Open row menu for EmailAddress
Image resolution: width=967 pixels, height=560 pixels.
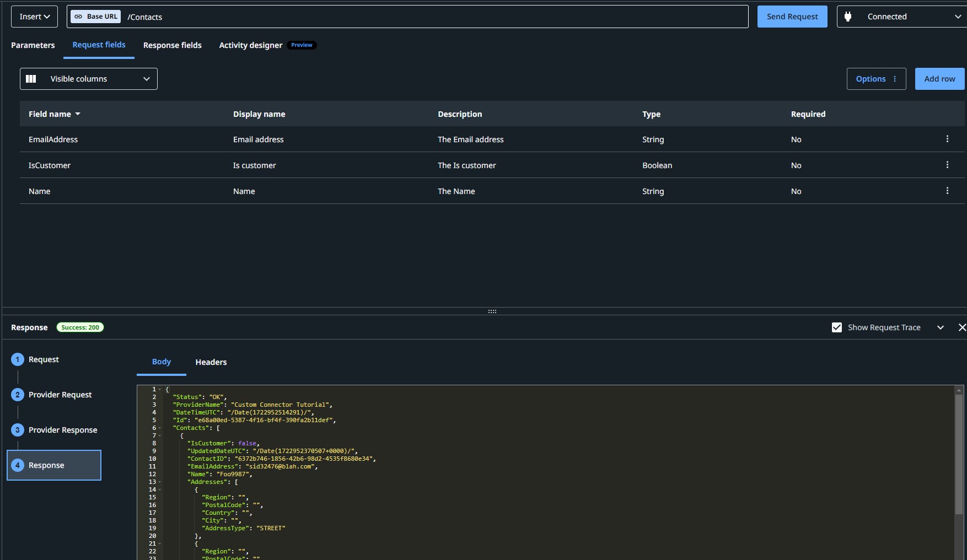pos(947,139)
